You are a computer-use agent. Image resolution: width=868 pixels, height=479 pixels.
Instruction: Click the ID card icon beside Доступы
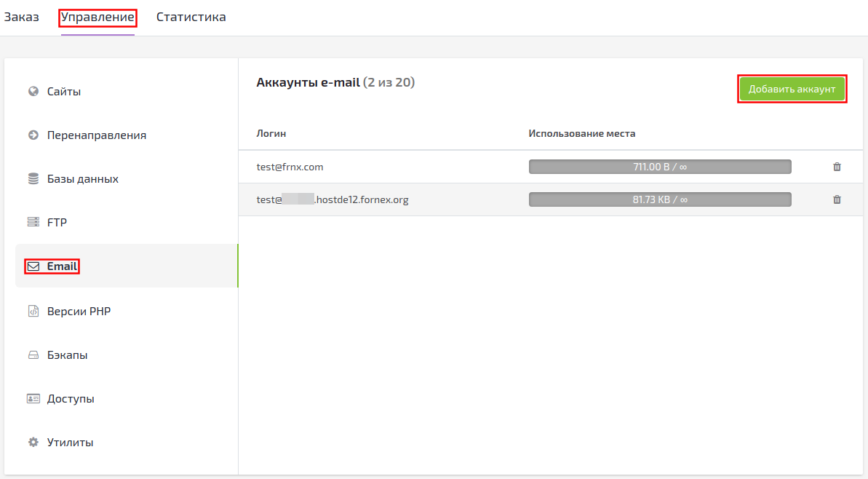33,399
